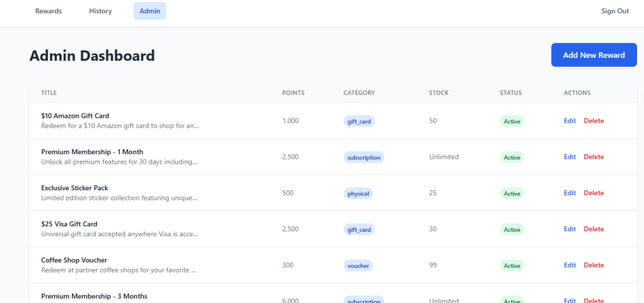Viewport: 644px width, 303px height.
Task: Delete the Exclusive Sticker Pack reward
Action: point(593,193)
